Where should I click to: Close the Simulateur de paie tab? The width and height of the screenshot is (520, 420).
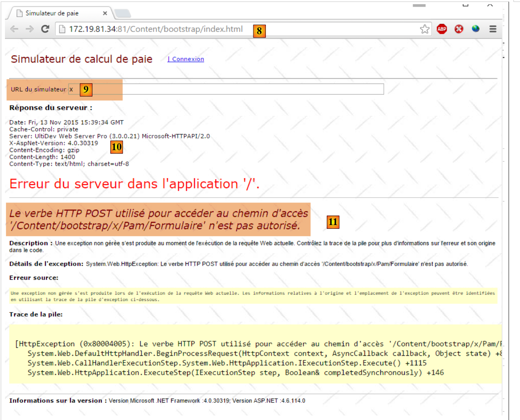(x=105, y=13)
